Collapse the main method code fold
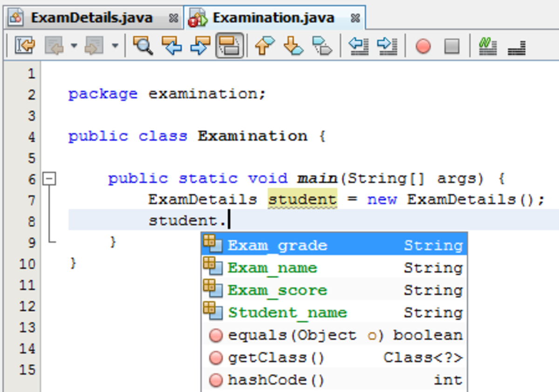The width and height of the screenshot is (559, 392). (x=50, y=178)
